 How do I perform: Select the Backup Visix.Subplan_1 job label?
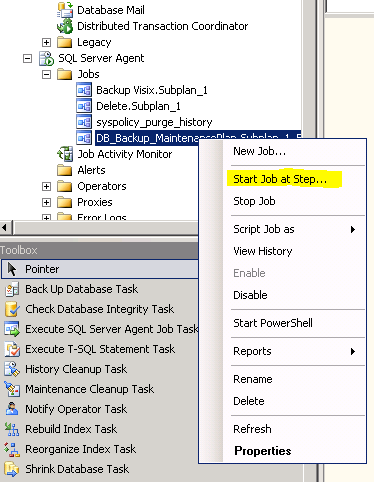[152, 90]
